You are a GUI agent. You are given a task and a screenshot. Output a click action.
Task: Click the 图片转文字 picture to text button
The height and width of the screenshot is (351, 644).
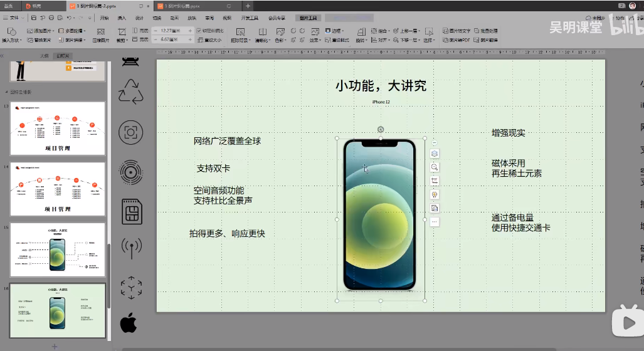457,31
